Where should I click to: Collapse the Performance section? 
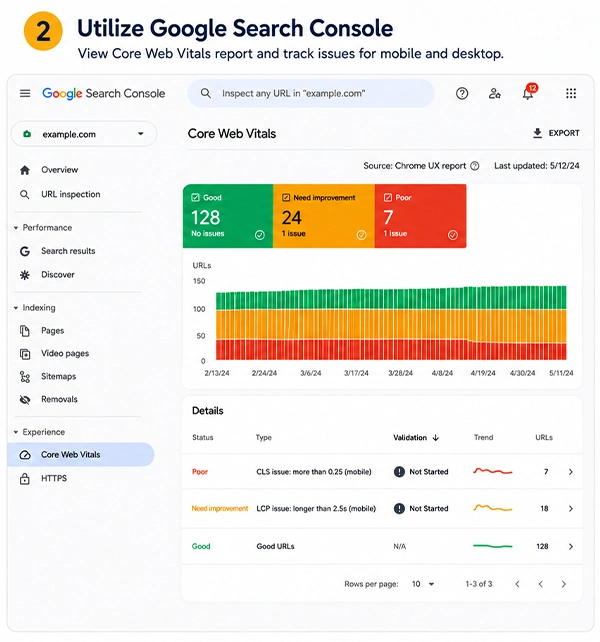tap(16, 228)
